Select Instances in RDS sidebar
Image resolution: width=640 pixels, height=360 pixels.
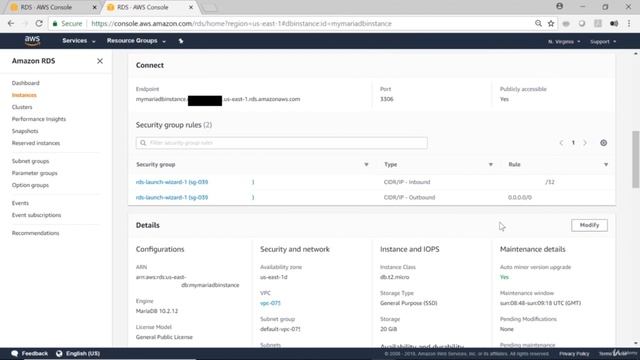point(24,95)
